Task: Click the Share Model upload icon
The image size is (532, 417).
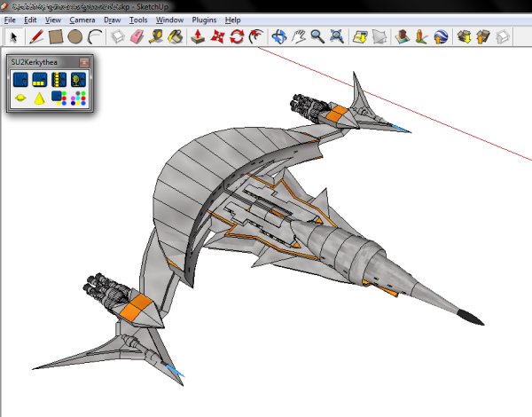Action: [483, 36]
